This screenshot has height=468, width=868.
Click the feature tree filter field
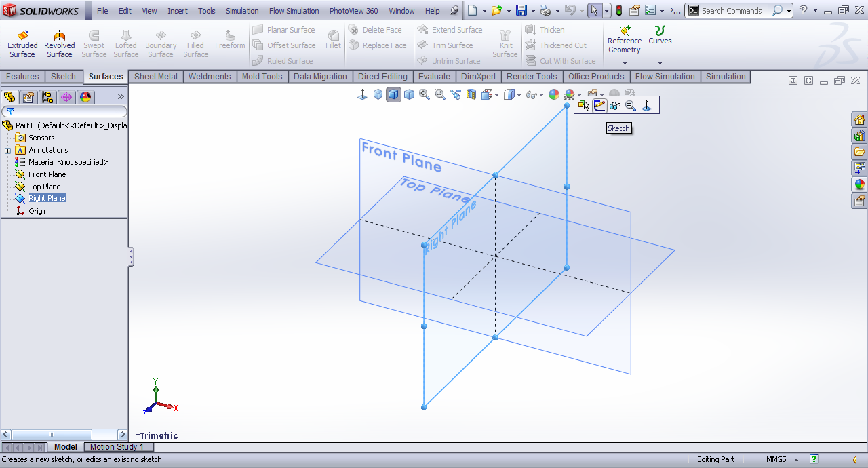(64, 111)
